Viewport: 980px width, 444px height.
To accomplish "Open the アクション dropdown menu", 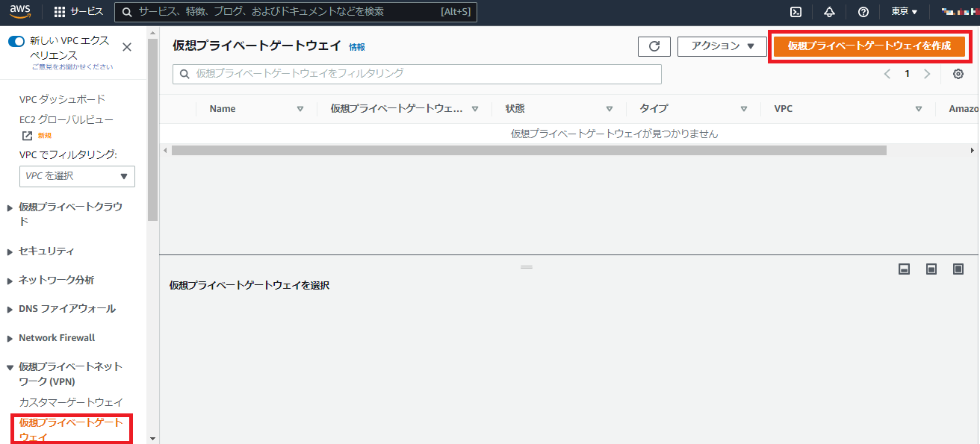I will click(722, 46).
